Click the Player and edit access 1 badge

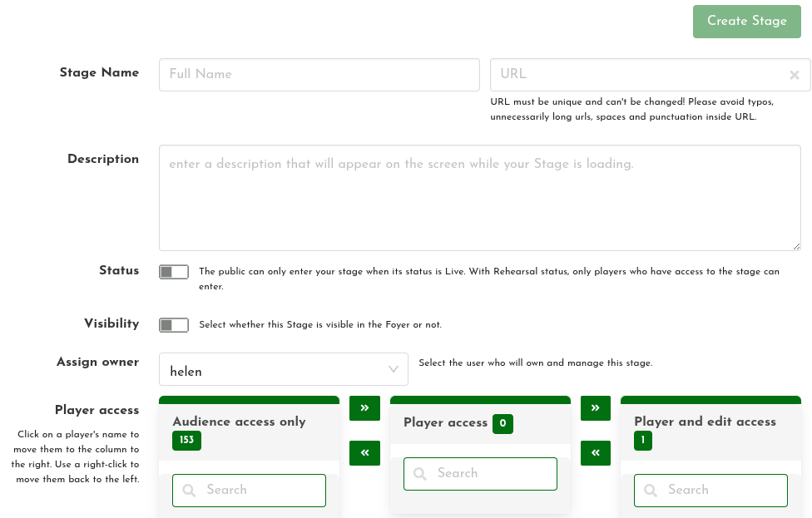coord(643,440)
